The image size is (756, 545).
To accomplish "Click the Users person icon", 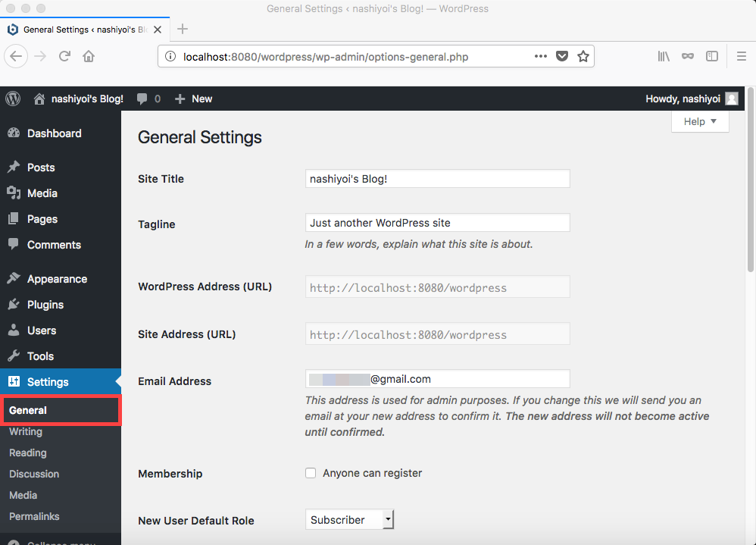I will (x=14, y=330).
